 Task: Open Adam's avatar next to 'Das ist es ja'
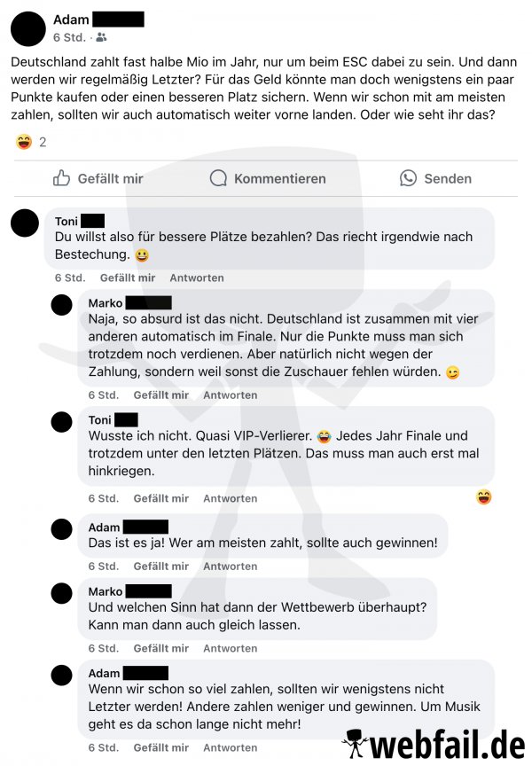tap(61, 529)
